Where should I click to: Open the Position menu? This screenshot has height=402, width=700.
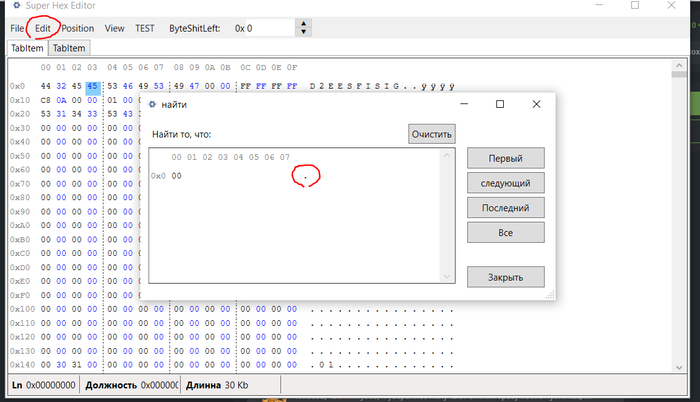point(77,28)
